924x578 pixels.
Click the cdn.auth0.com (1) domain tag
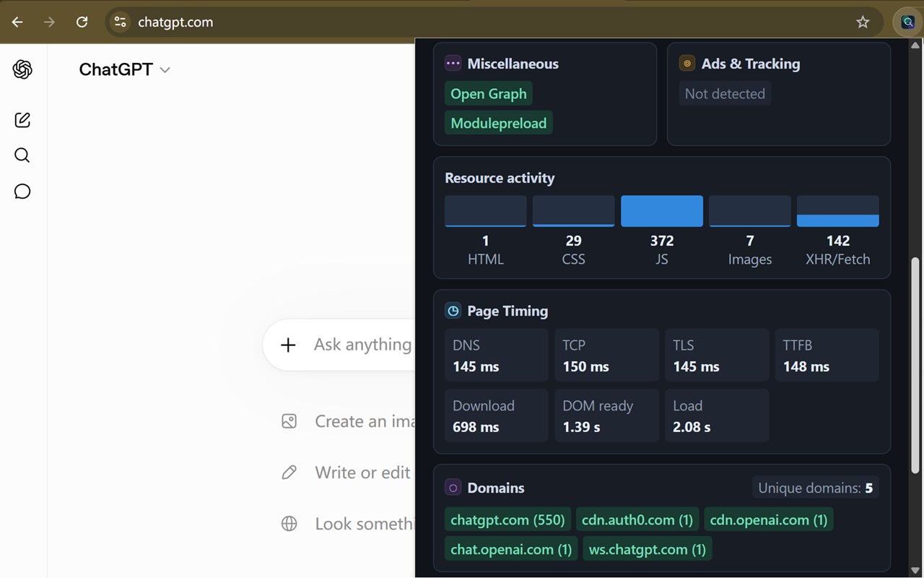point(637,519)
